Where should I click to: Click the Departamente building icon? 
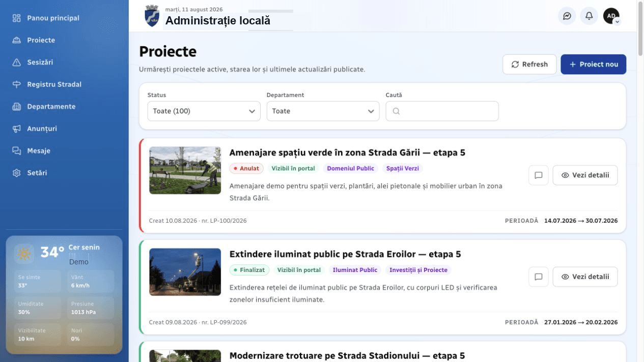click(x=17, y=107)
